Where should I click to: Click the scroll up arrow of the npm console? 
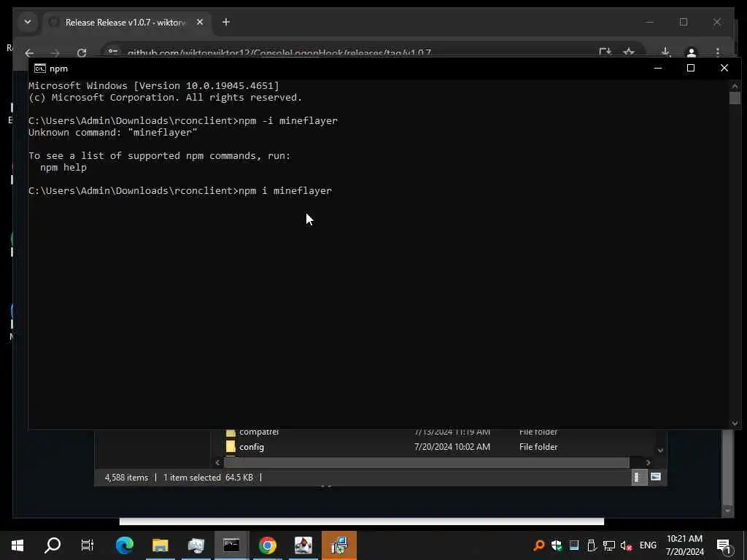(x=735, y=86)
